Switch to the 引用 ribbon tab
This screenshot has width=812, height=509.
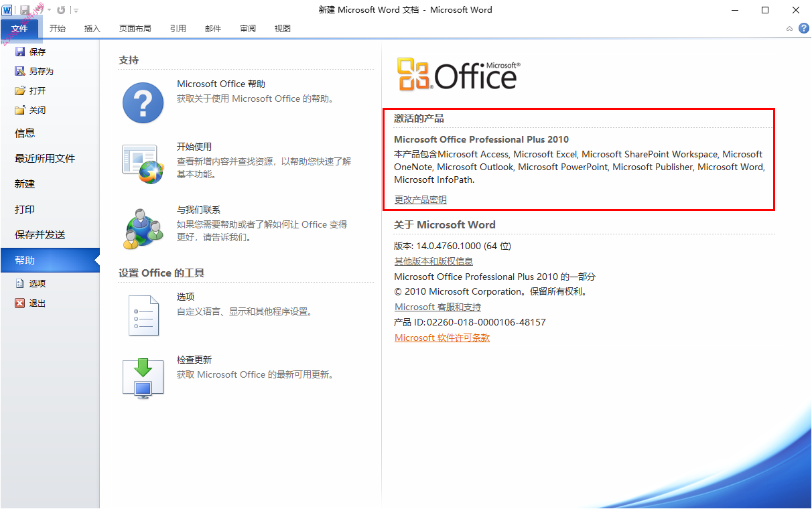[x=178, y=29]
